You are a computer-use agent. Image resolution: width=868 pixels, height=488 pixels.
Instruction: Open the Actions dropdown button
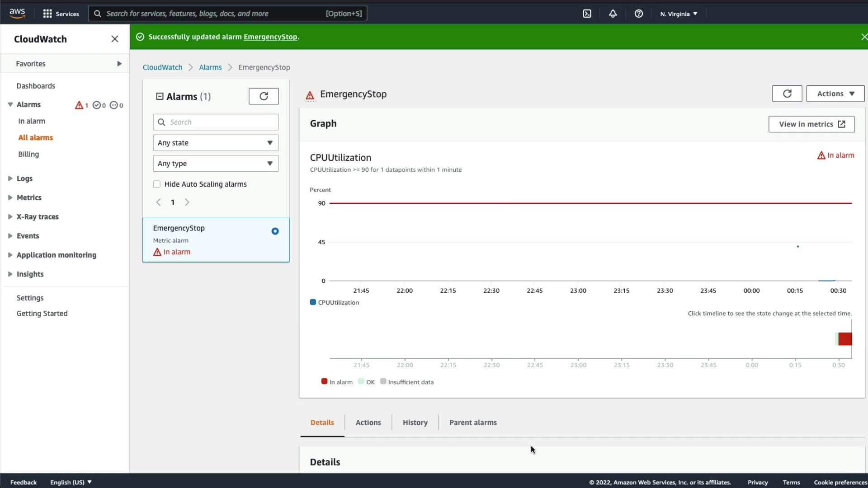click(835, 94)
